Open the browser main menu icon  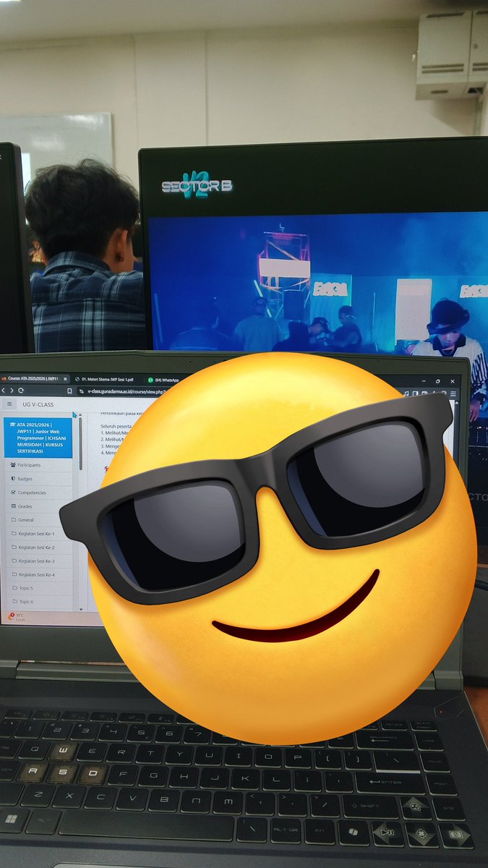tap(453, 393)
